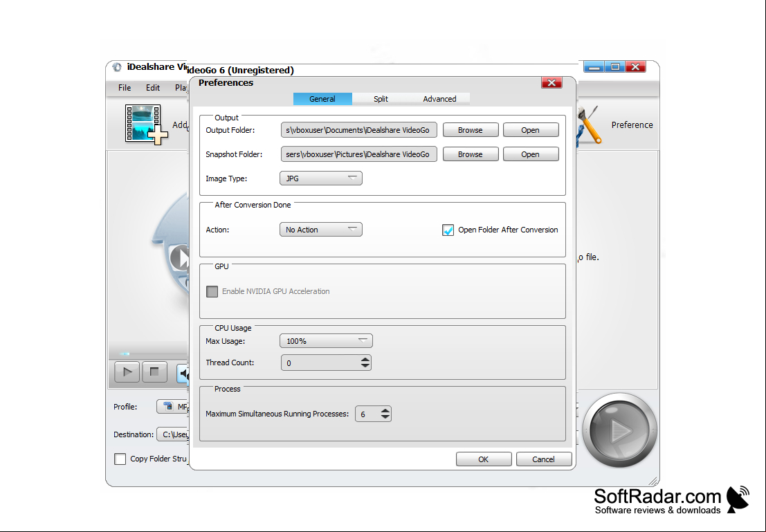Viewport: 766px width, 532px height.
Task: Open the File menu
Action: coord(125,88)
